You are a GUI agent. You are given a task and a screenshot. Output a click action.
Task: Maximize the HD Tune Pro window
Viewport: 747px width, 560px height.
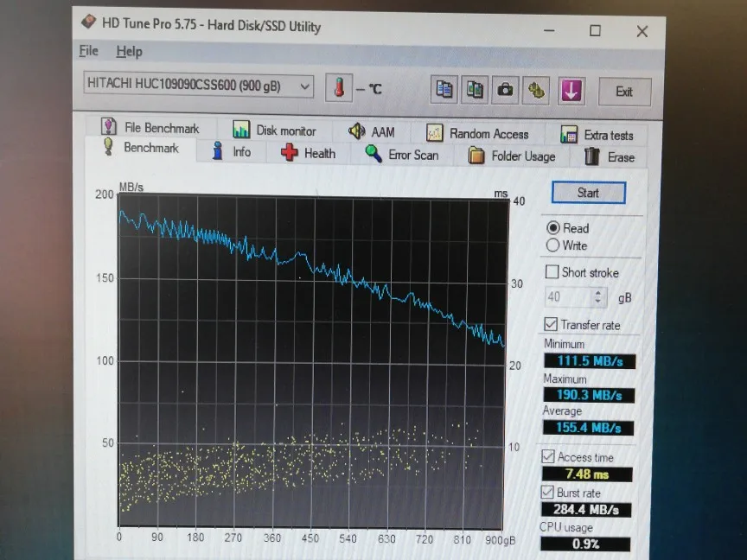595,30
